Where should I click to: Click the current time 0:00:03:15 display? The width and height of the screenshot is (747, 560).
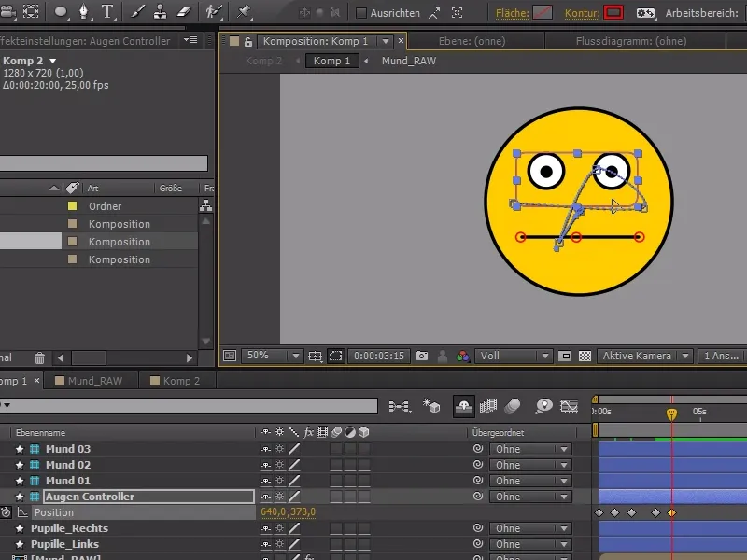tap(379, 356)
